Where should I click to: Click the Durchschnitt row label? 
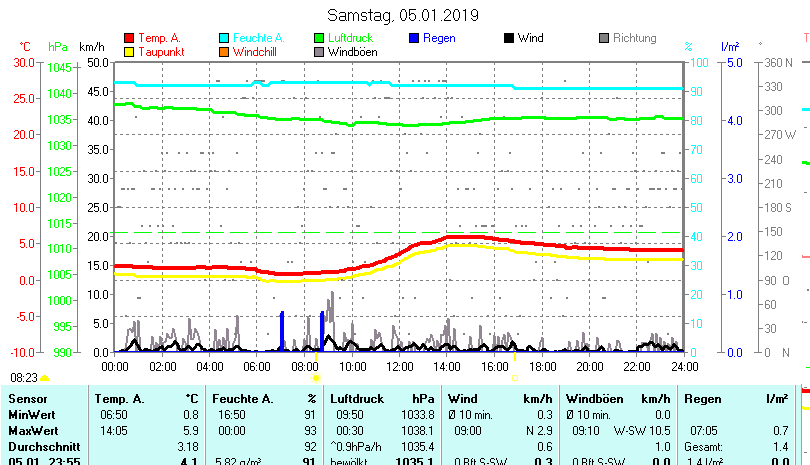pyautogui.click(x=41, y=446)
